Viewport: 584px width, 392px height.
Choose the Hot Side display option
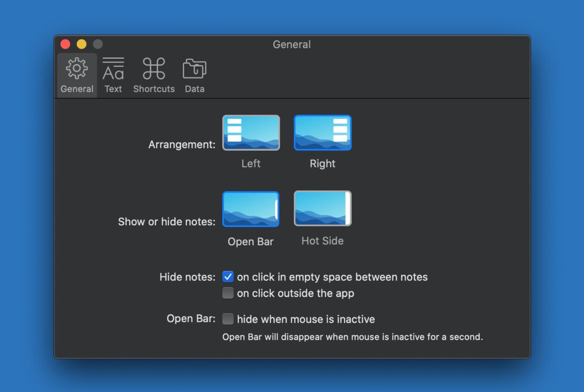tap(323, 208)
